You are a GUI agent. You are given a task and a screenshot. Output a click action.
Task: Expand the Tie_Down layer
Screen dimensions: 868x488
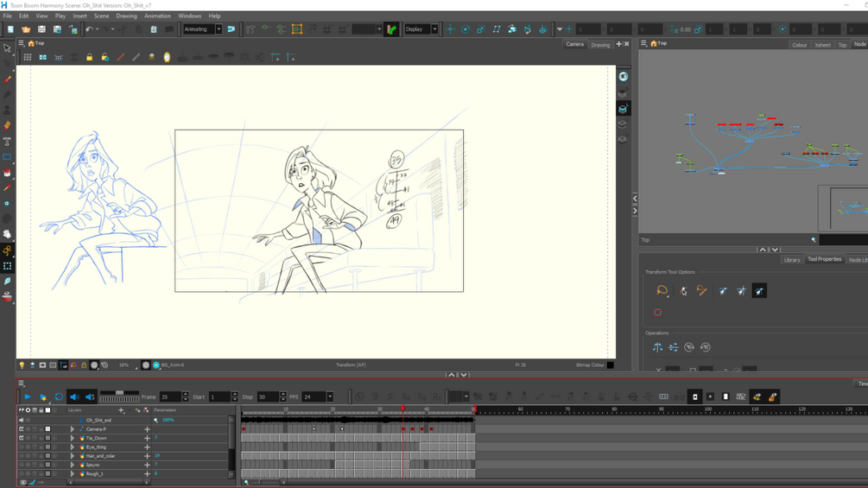tap(72, 438)
